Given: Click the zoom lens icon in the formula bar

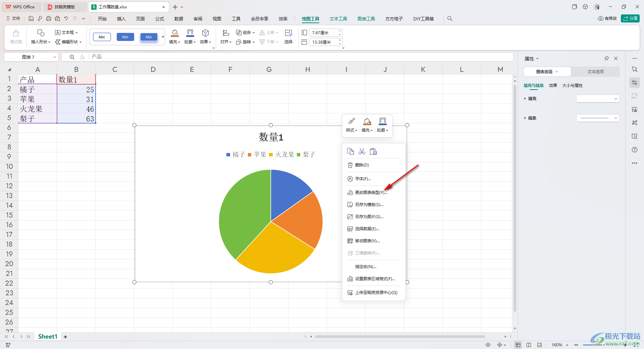Looking at the screenshot, I should [x=72, y=57].
